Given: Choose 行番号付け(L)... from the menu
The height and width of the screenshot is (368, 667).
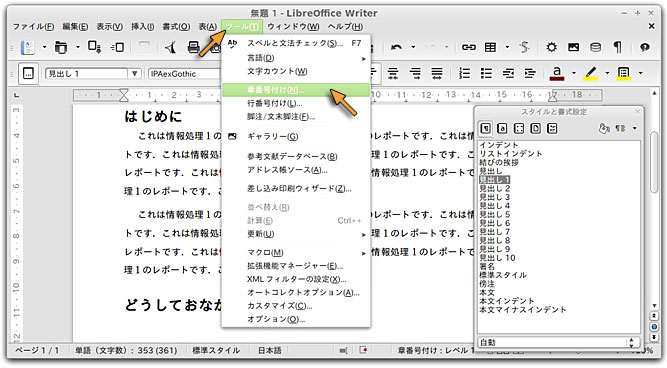Looking at the screenshot, I should [296, 103].
